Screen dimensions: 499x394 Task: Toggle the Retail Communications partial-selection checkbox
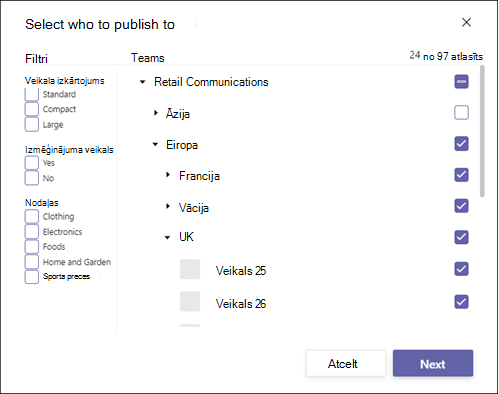[x=461, y=82]
